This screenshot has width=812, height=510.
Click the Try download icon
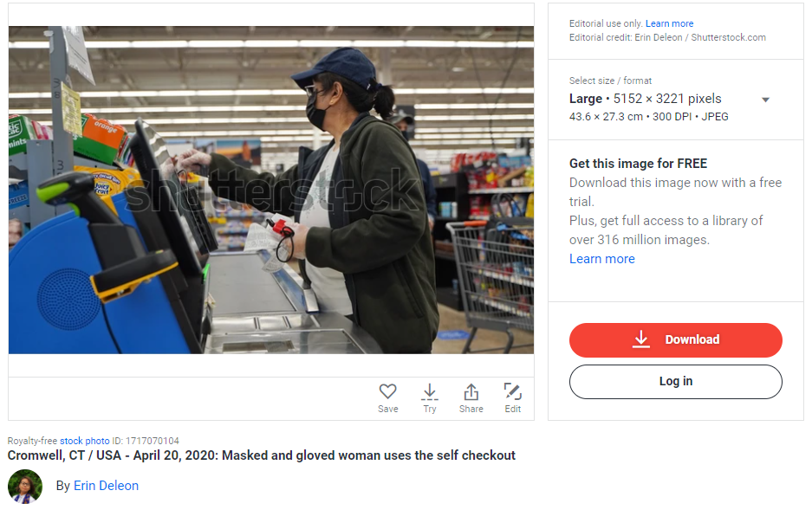[429, 392]
